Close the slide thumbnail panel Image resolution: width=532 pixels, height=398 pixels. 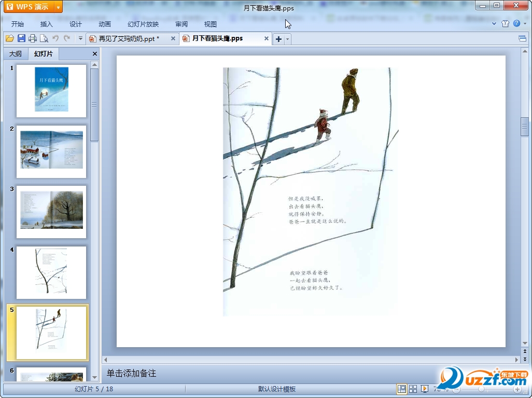(95, 53)
